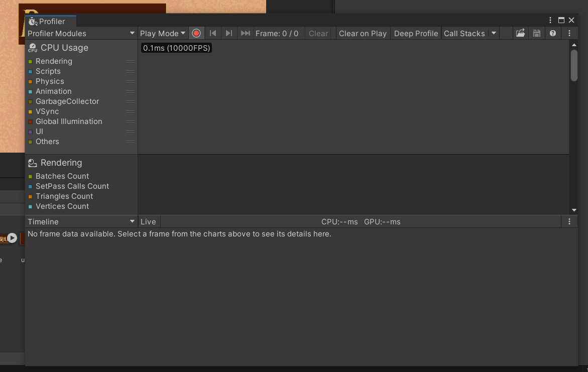Toggle profiler recording with the red Record button
The height and width of the screenshot is (372, 588).
pyautogui.click(x=196, y=33)
